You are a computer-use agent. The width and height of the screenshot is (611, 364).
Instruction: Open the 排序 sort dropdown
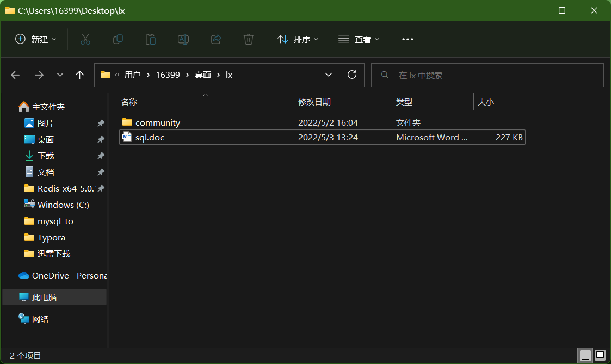click(298, 39)
